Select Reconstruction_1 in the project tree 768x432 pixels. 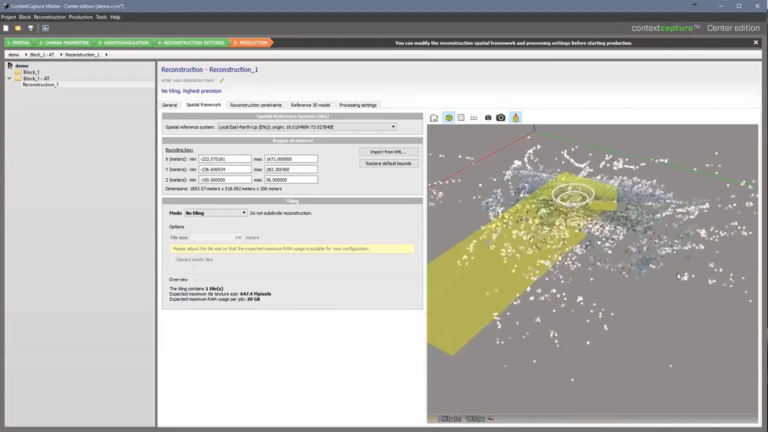point(41,85)
